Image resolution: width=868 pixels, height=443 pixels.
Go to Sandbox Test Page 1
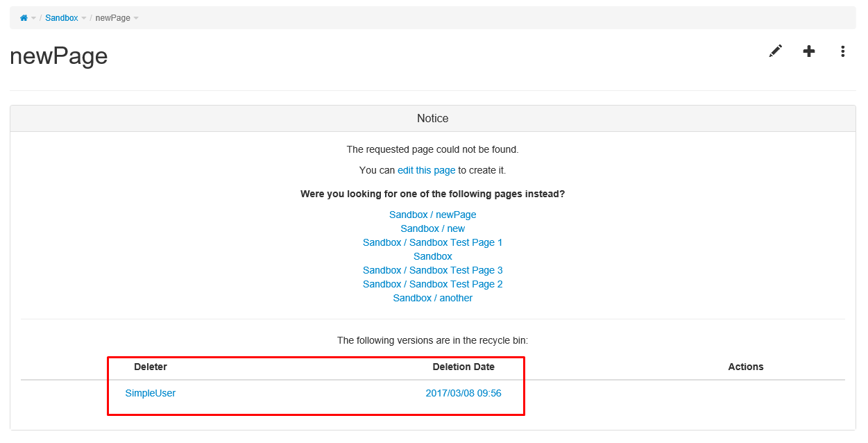point(433,242)
